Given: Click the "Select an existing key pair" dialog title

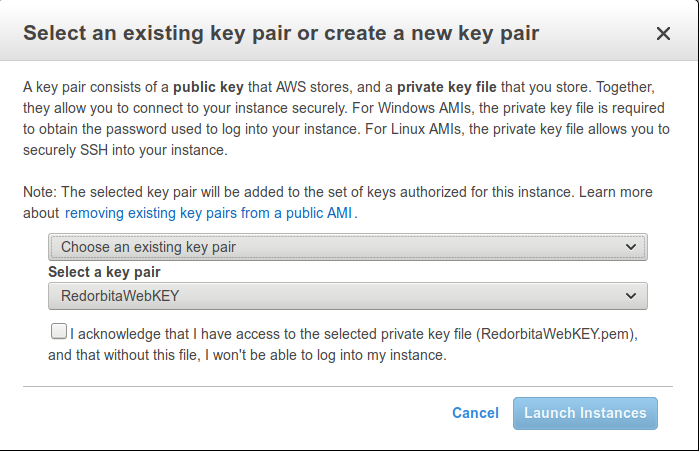Looking at the screenshot, I should 281,34.
